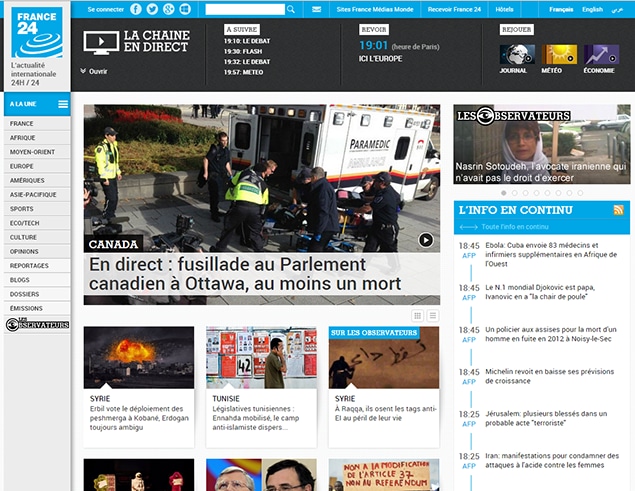Image resolution: width=635 pixels, height=491 pixels.
Task: Open the France 24 Facebook page icon
Action: pos(136,9)
